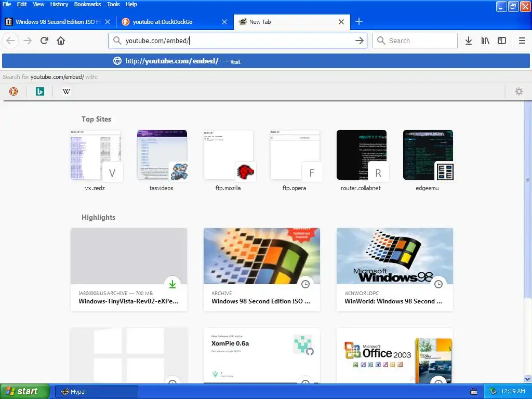The width and height of the screenshot is (532, 399).
Task: Click the Mypal taskbar button
Action: 96,392
